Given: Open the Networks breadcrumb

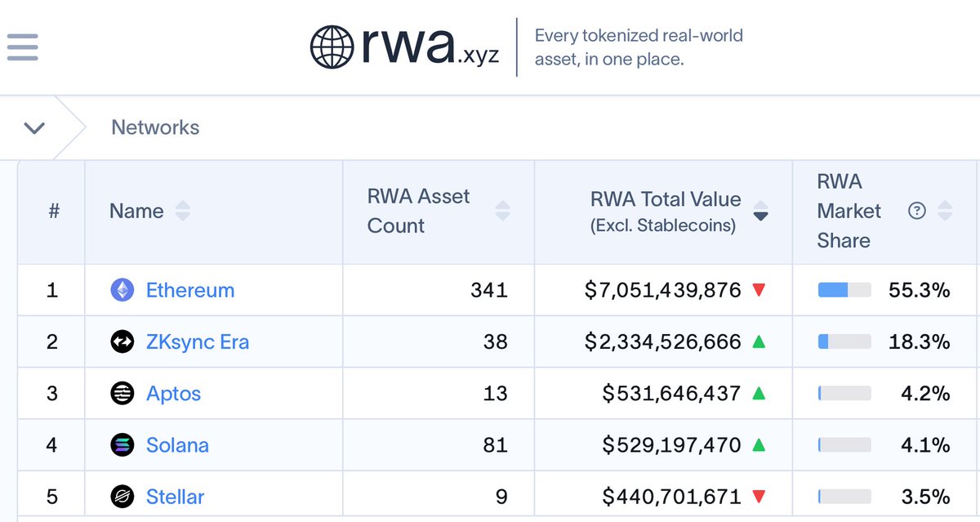Looking at the screenshot, I should tap(155, 127).
